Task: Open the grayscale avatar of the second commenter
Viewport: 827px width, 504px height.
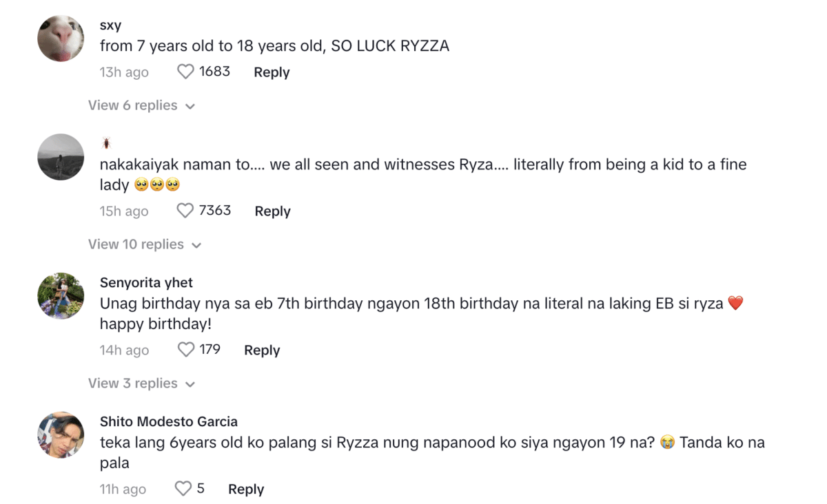Action: coord(61,157)
